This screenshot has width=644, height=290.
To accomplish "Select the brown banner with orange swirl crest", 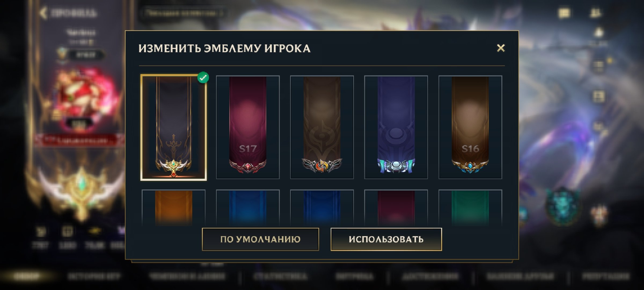I will 322,127.
